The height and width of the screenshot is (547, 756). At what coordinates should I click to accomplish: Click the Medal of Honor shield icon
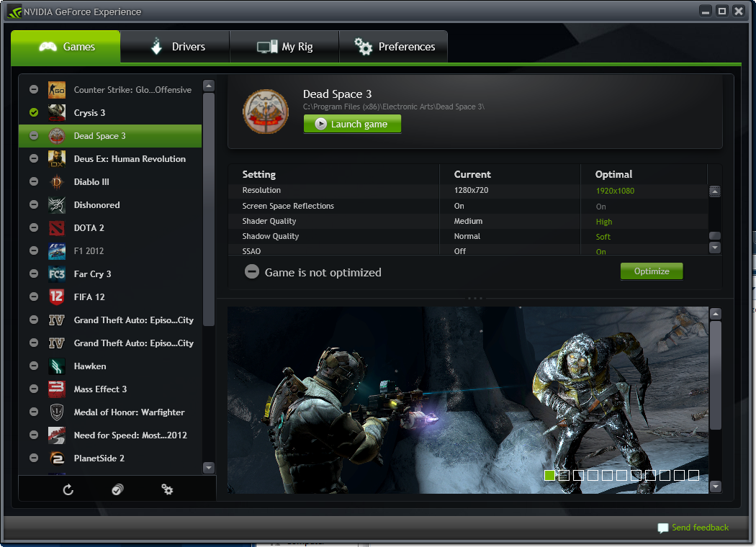57,412
